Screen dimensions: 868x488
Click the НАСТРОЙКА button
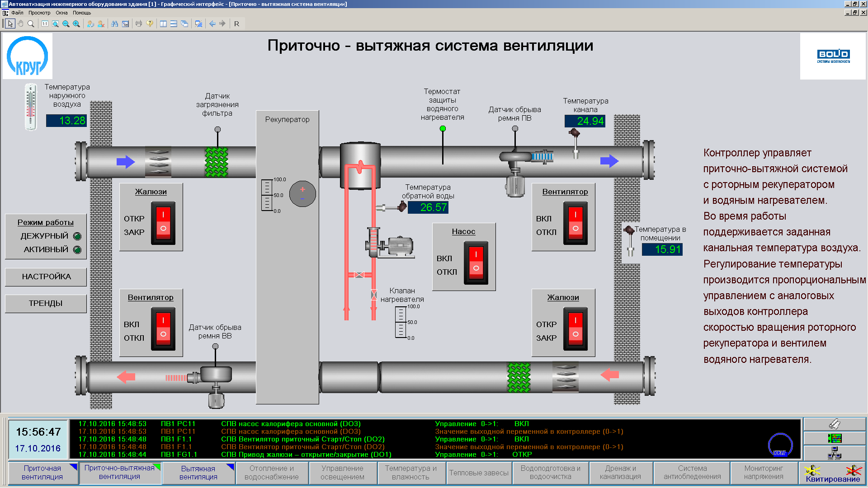click(x=46, y=277)
